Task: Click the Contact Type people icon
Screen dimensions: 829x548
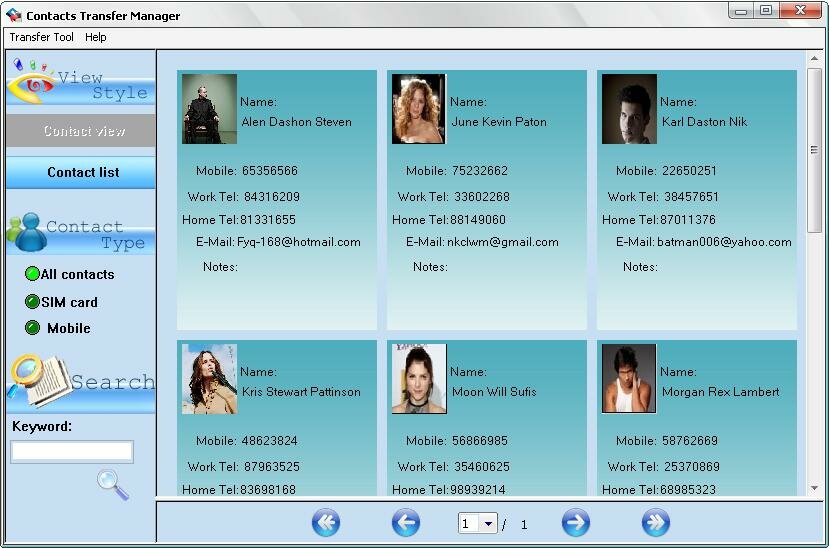Action: [27, 233]
